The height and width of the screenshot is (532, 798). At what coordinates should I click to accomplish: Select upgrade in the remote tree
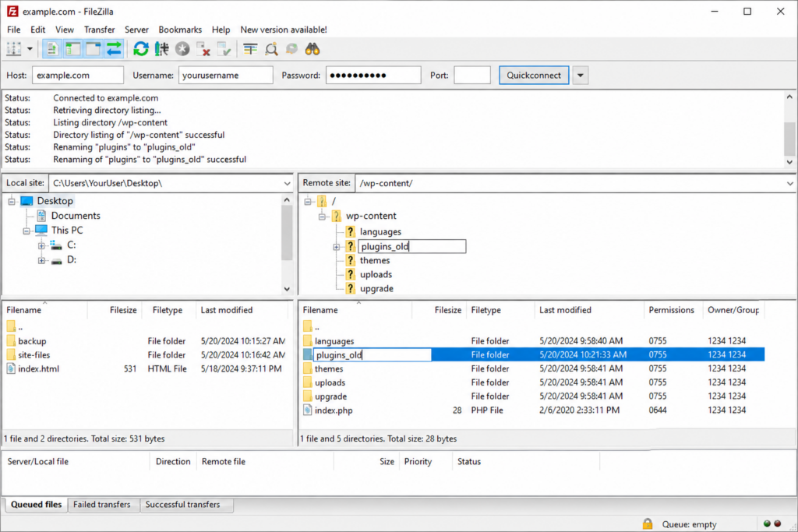(x=376, y=289)
